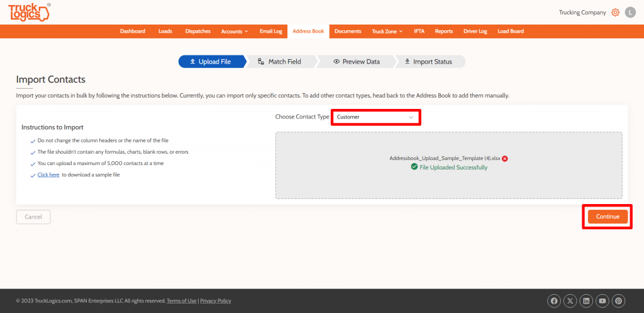Screen dimensions: 644x313
Task: Open TruckLogics Pinterest icon
Action: 619,301
